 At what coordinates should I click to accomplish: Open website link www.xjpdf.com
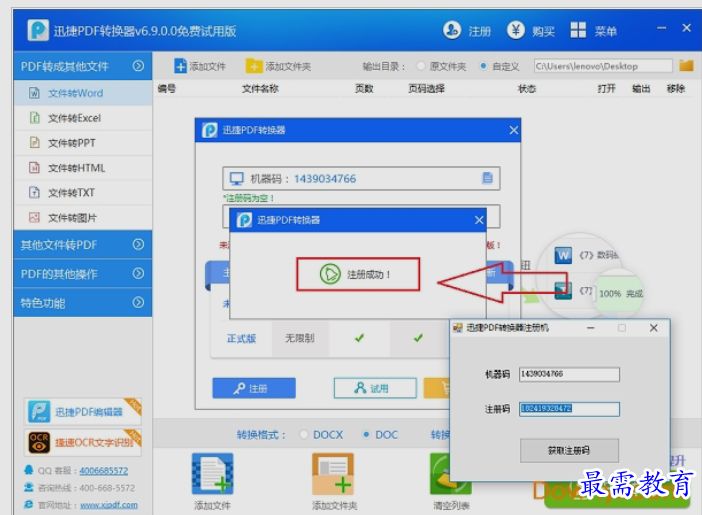click(x=109, y=505)
